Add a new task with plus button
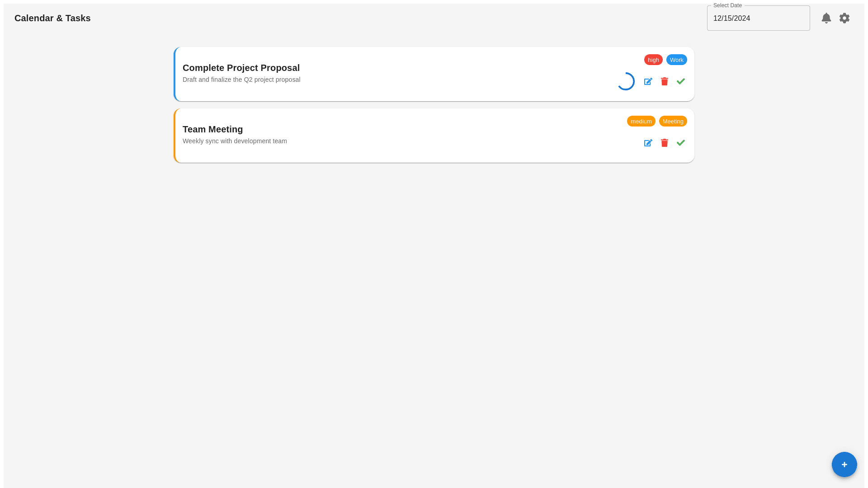 pos(844,465)
